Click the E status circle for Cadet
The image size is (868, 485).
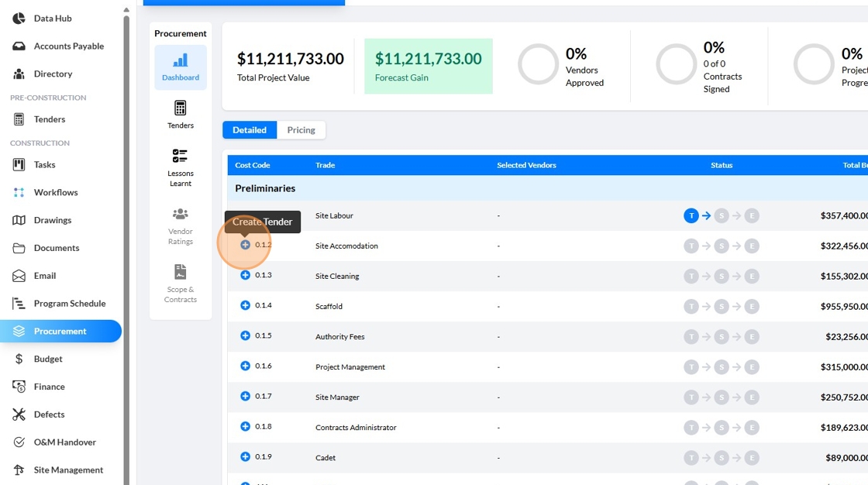click(752, 458)
